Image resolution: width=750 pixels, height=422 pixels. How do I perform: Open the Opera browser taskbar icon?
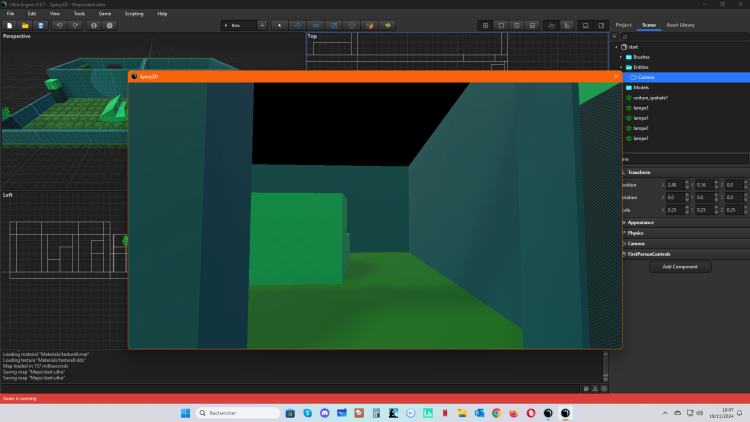tap(531, 413)
